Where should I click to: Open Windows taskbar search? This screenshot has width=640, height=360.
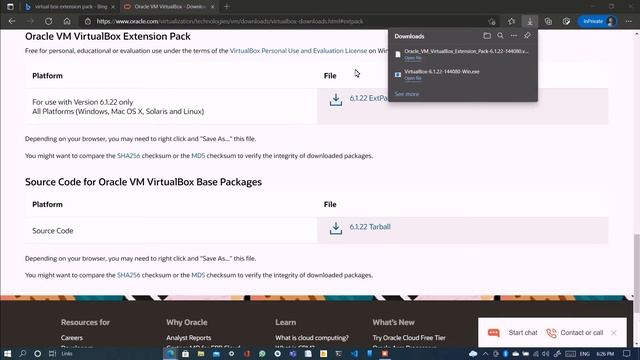22,353
